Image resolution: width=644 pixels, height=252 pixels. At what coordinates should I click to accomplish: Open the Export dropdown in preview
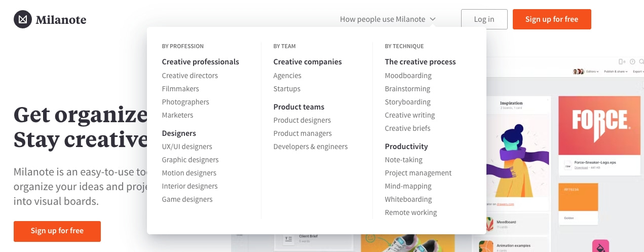click(638, 71)
